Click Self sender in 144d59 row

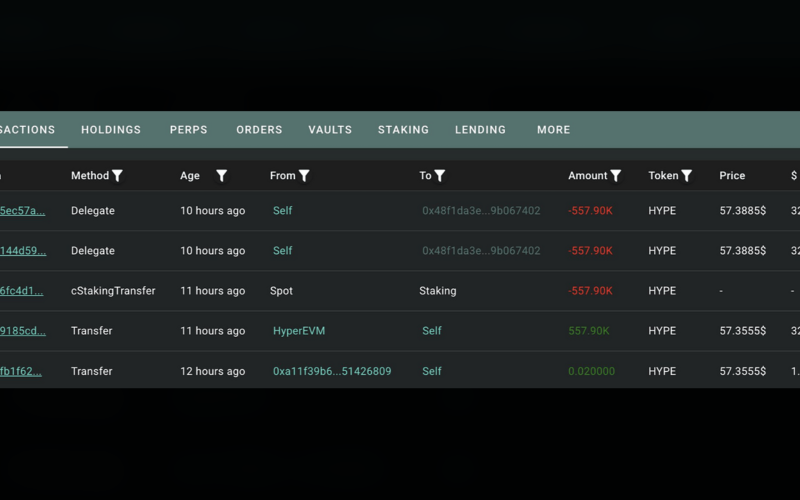[x=283, y=251]
